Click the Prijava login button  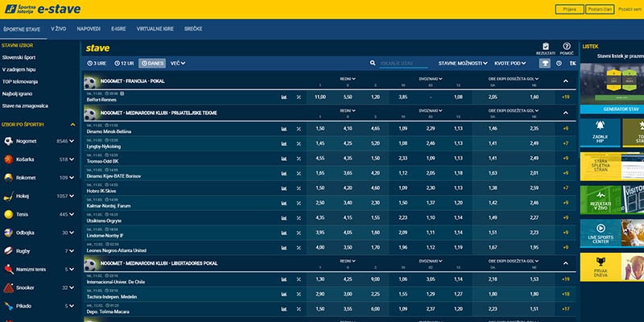567,9
